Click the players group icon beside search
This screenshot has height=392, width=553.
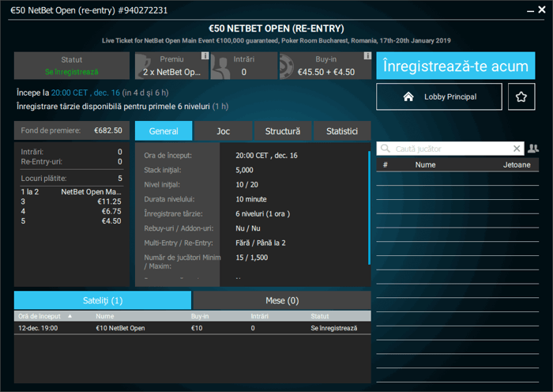pos(533,149)
